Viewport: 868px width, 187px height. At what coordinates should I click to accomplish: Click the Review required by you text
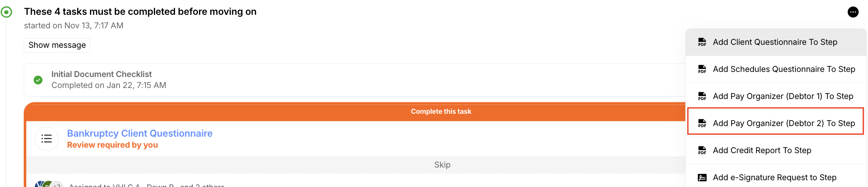coord(112,145)
